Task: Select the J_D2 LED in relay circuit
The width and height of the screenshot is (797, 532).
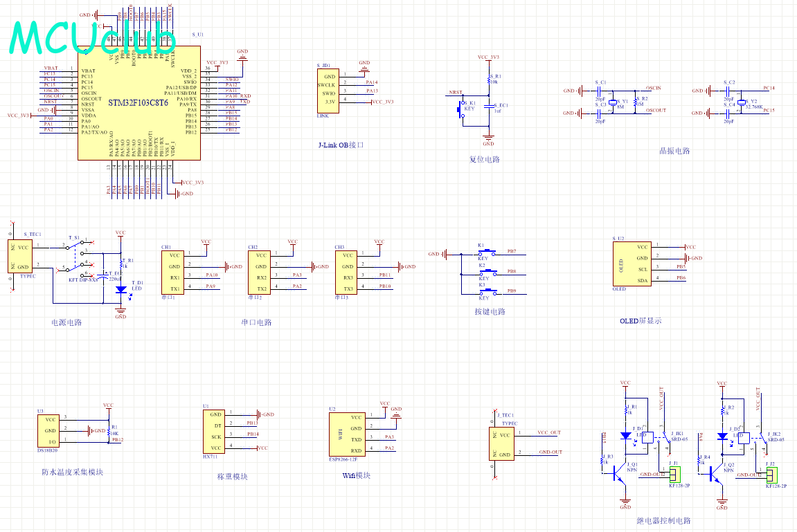Action: pos(722,436)
